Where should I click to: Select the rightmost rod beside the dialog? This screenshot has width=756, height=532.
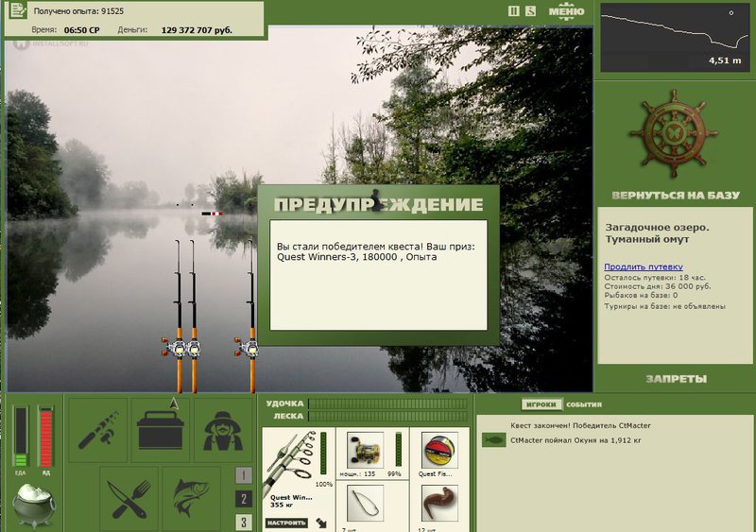point(251,316)
